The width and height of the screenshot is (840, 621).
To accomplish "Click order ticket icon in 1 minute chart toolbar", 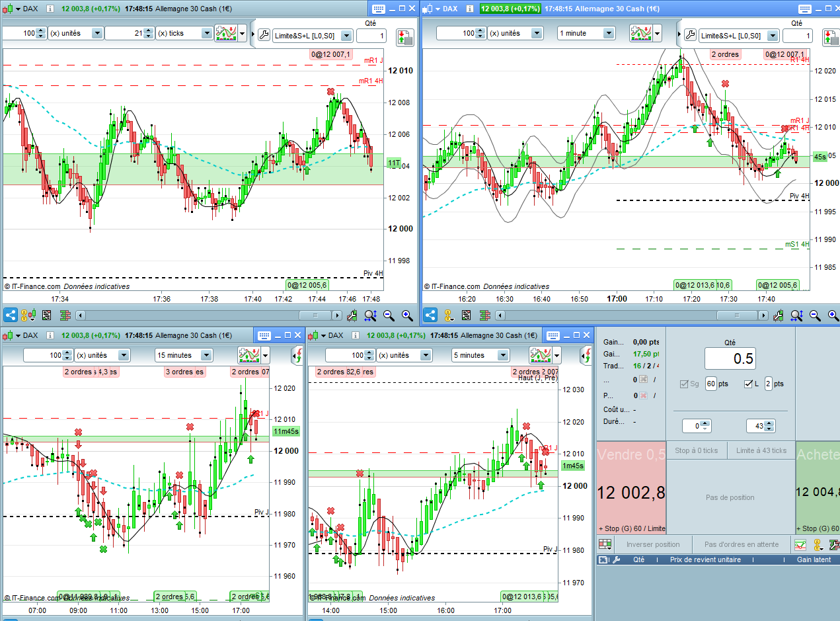I will 831,36.
